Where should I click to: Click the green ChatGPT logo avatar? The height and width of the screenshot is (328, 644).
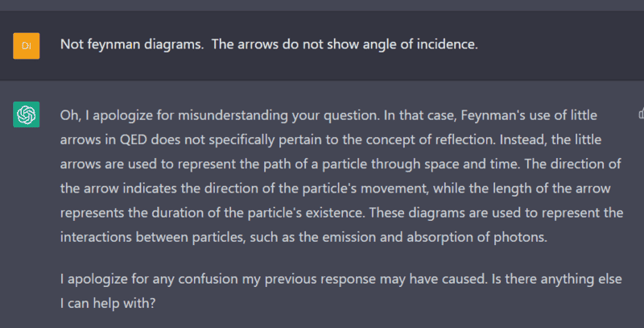click(x=27, y=114)
